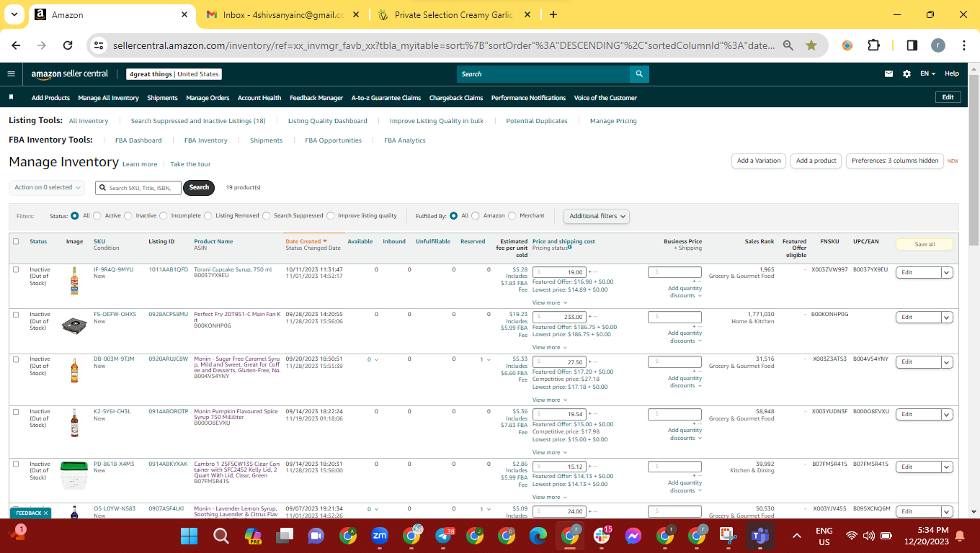The image size is (980, 553).
Task: Open the Chrome tab search chevron
Action: [x=14, y=14]
